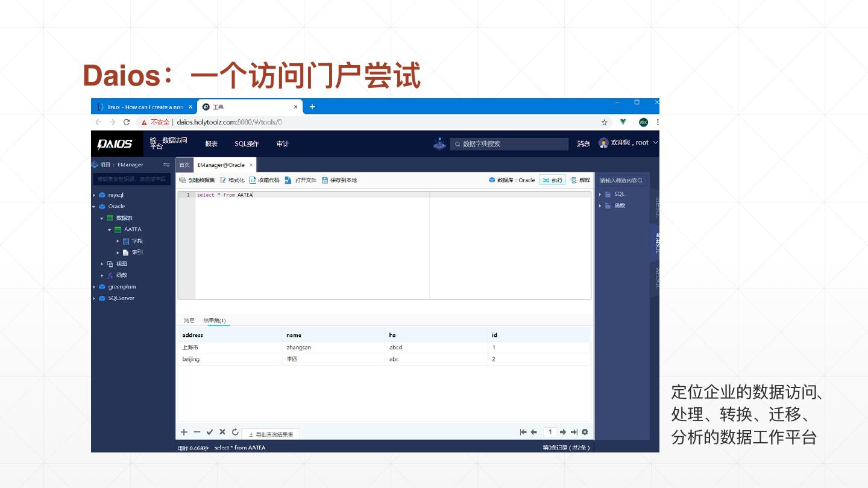
Task: Click the delete row minus icon
Action: (x=197, y=432)
